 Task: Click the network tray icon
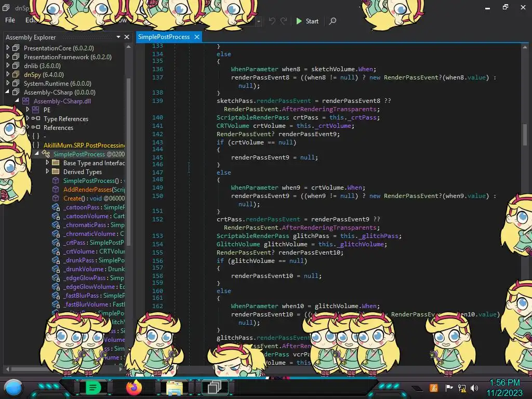pos(462,388)
